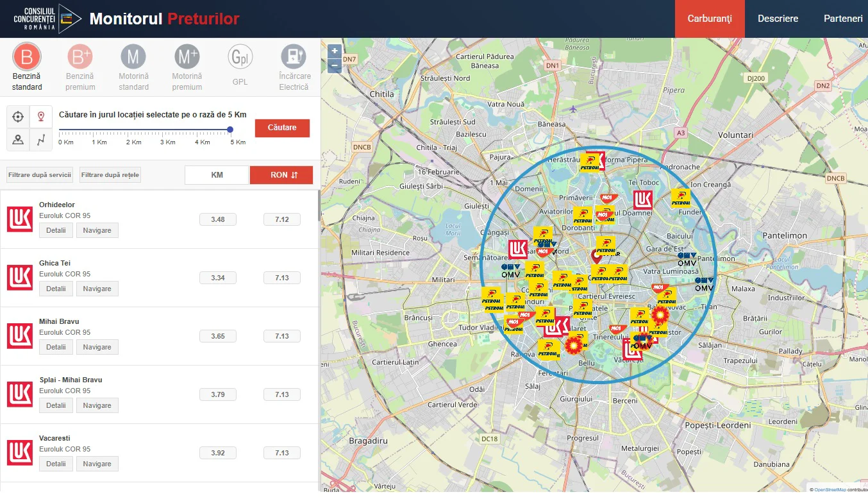Viewport: 868px width, 499px height.
Task: Select the Încărcare Electrică charging icon
Action: (x=294, y=56)
